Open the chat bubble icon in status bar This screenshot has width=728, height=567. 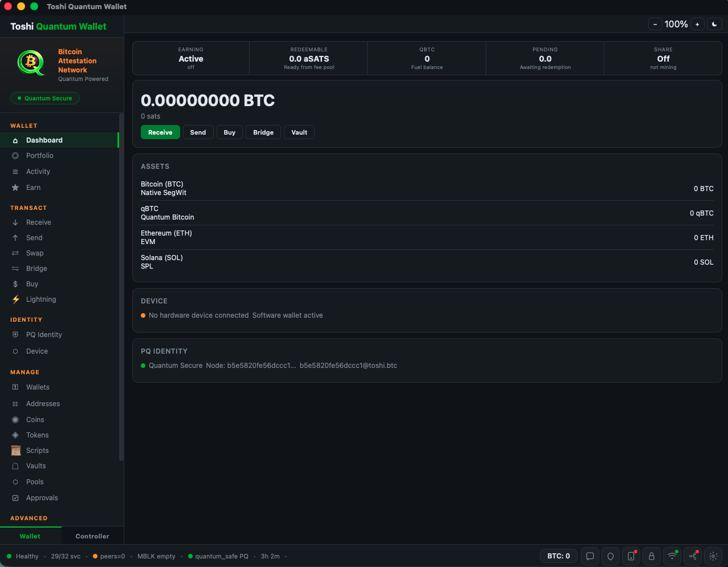click(590, 556)
